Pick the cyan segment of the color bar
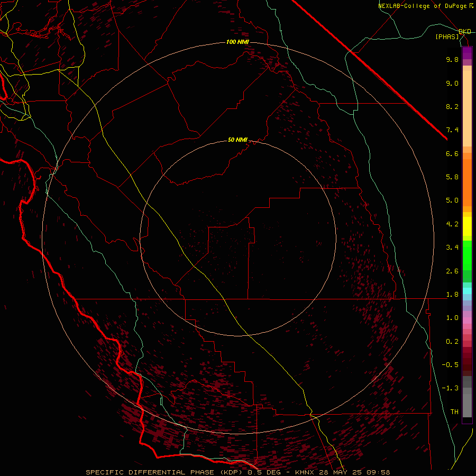 [x=467, y=291]
